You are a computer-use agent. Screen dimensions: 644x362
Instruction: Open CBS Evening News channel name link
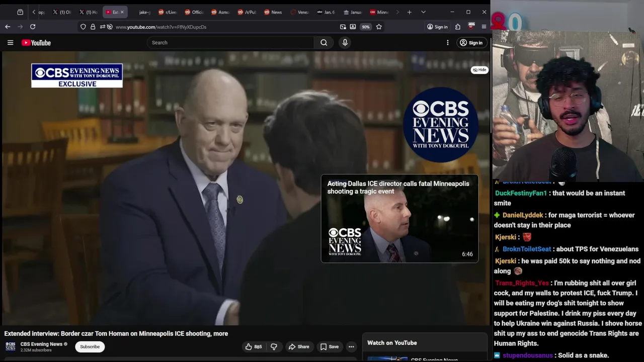pos(41,344)
